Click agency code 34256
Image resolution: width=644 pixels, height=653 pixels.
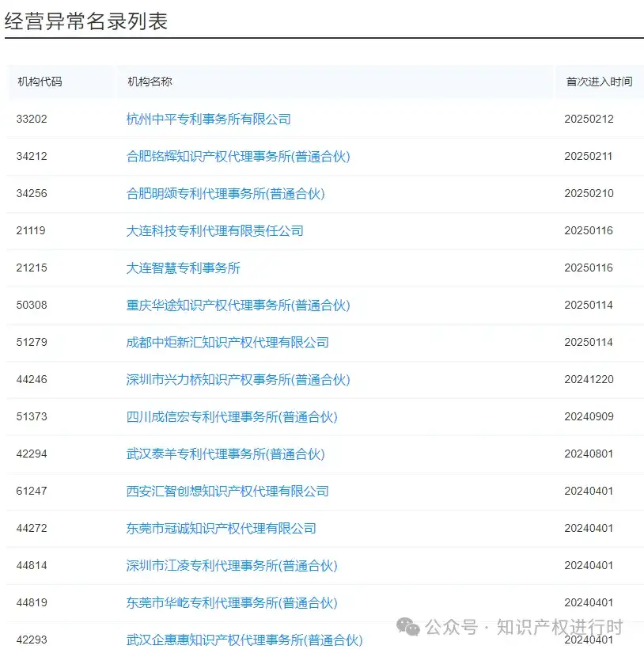(x=32, y=193)
